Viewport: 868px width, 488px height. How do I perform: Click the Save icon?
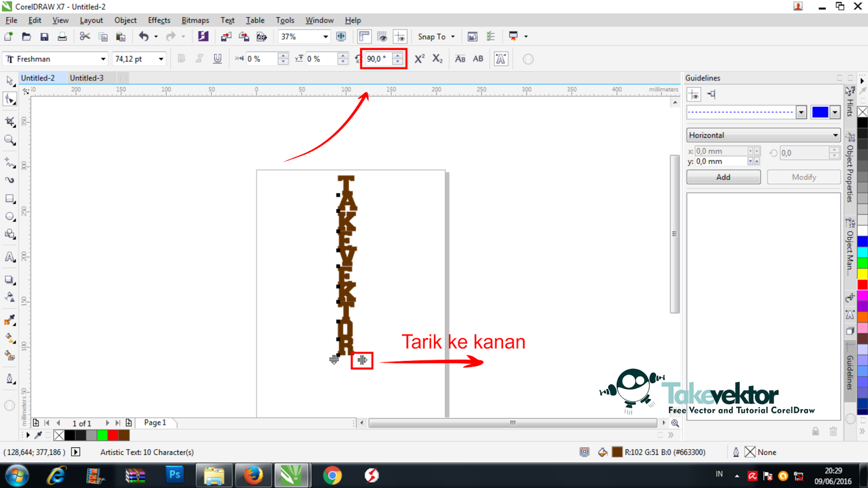click(x=44, y=37)
